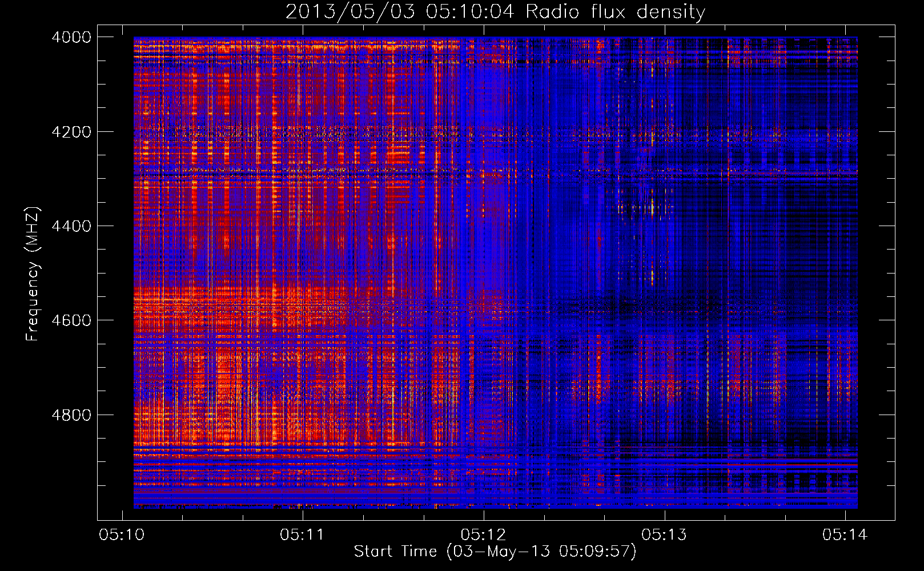
Task: Click the 4800 frequency tick label
Action: pyautogui.click(x=71, y=415)
